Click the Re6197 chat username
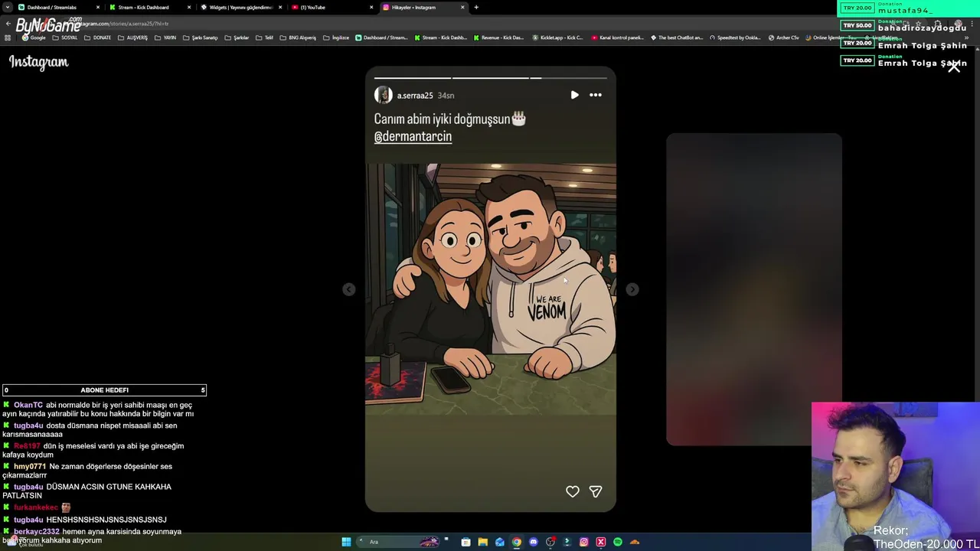Viewport: 980px width, 551px height. tap(27, 446)
